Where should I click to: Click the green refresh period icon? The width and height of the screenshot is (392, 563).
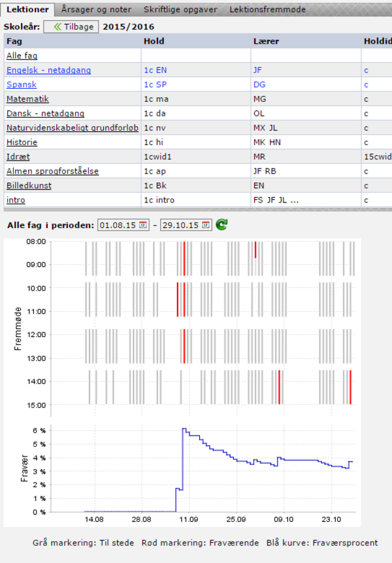222,225
